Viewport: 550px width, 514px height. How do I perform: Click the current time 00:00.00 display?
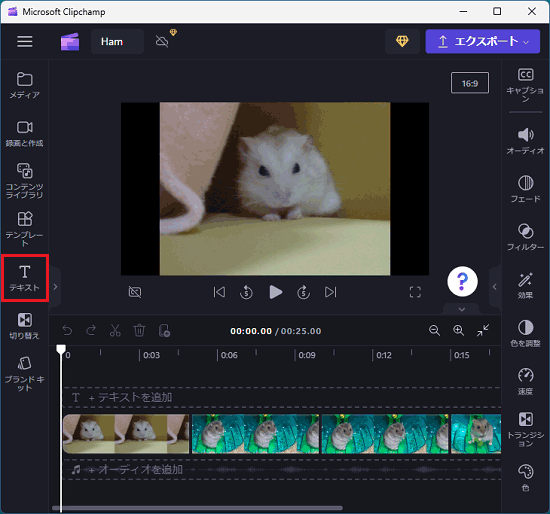pyautogui.click(x=251, y=331)
